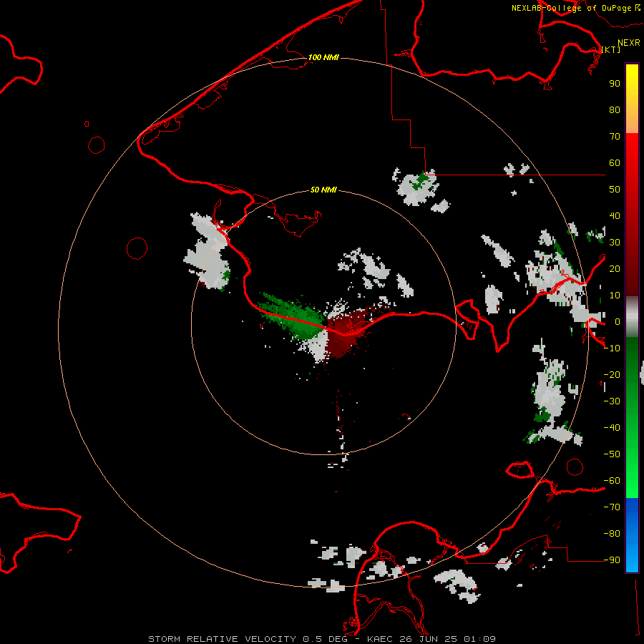
Task: Click the -40 value on velocity scale
Action: pyautogui.click(x=612, y=428)
